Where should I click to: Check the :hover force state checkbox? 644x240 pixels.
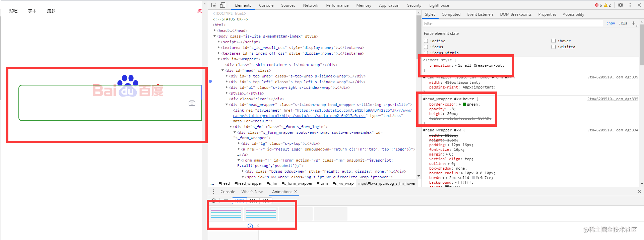554,41
